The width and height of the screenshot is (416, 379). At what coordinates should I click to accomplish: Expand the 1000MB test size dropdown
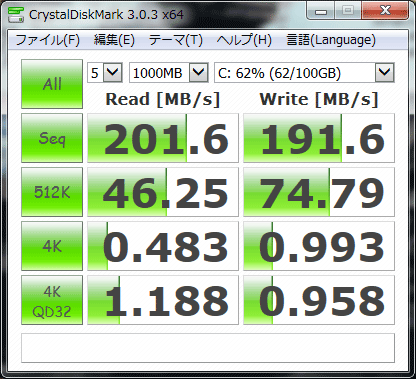coord(199,73)
